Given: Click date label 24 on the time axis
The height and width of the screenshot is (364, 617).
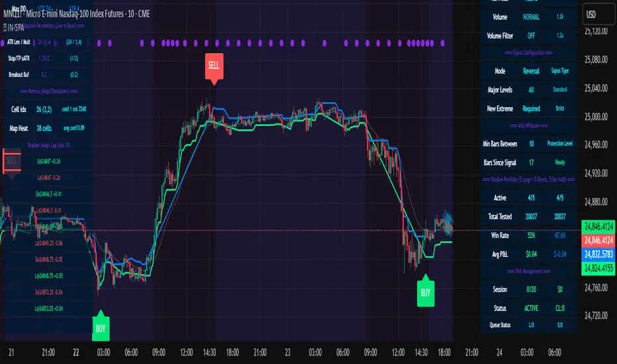Looking at the screenshot, I should [499, 353].
